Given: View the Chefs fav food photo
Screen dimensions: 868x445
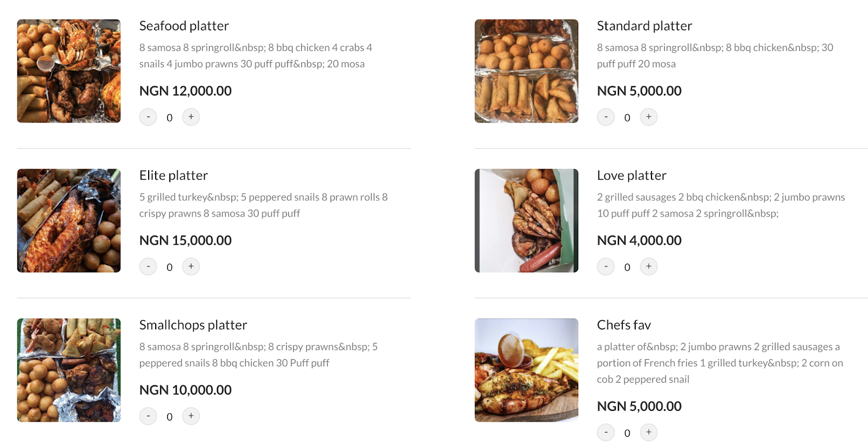Looking at the screenshot, I should click(x=526, y=370).
